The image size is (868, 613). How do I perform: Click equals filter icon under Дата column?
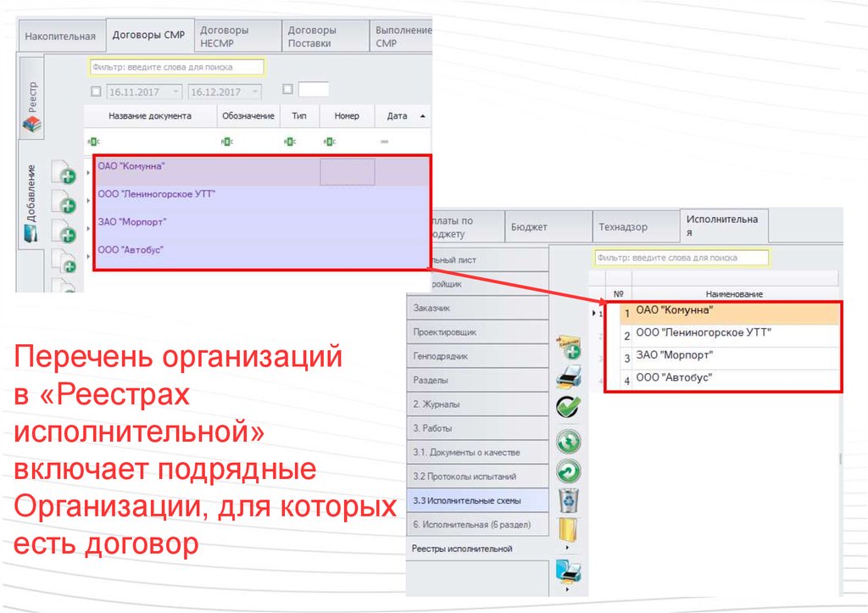(384, 142)
